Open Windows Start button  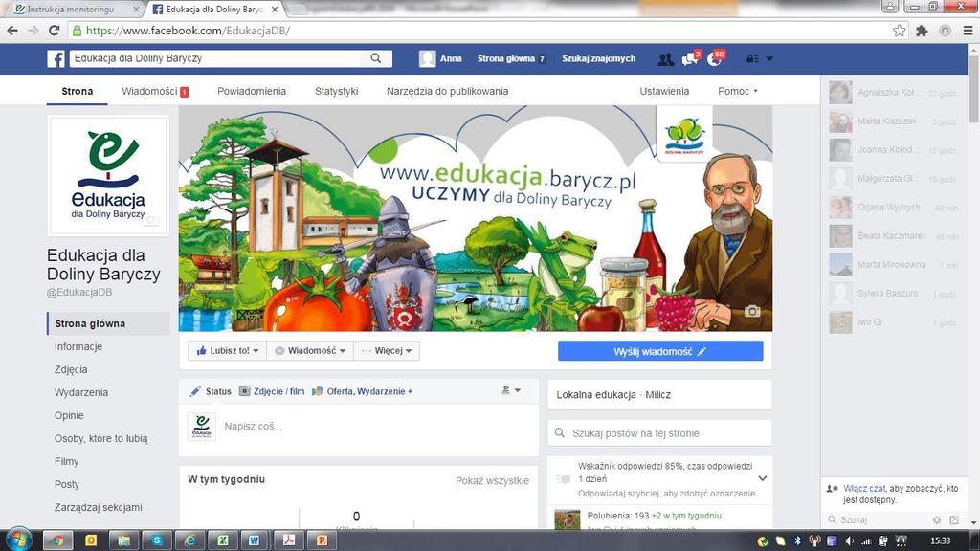18,540
